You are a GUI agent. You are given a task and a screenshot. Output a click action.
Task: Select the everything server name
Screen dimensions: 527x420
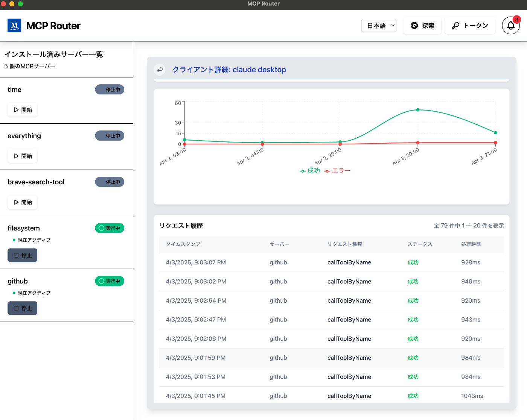[24, 136]
